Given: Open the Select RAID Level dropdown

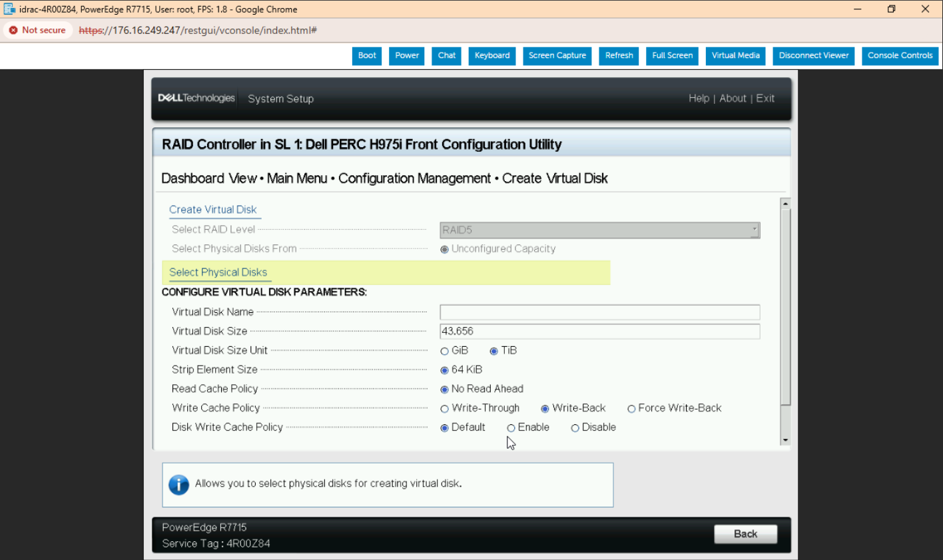Looking at the screenshot, I should 599,230.
